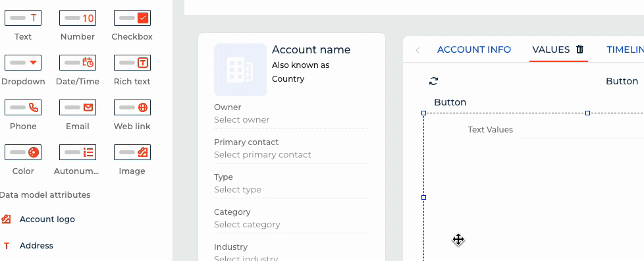Click the Country field label
The height and width of the screenshot is (261, 644).
[x=288, y=79]
